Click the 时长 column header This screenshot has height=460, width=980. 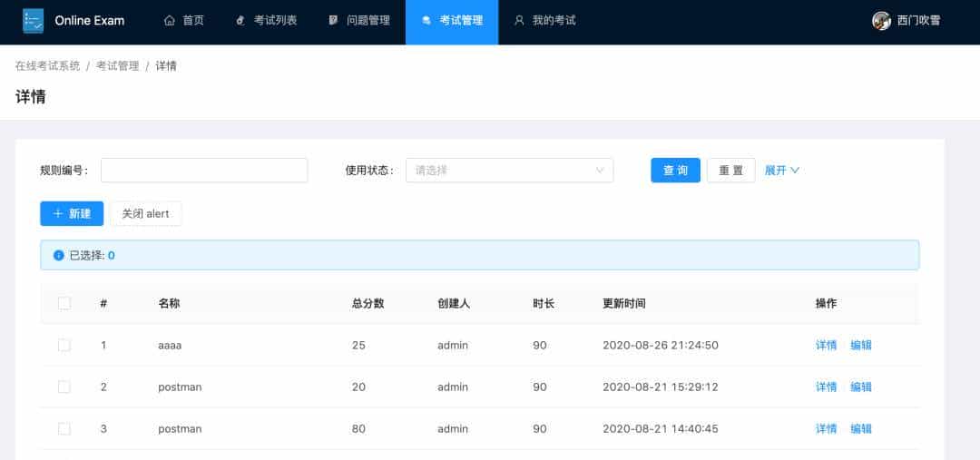click(x=544, y=303)
